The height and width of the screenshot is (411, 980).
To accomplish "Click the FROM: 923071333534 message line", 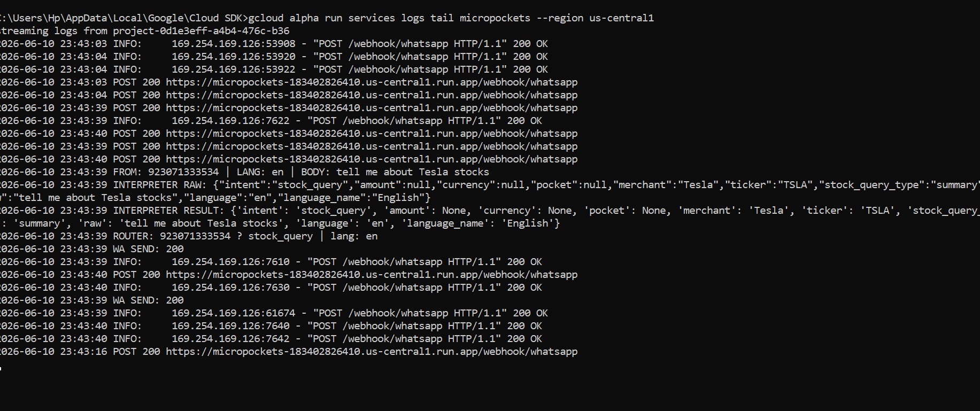I will [244, 172].
